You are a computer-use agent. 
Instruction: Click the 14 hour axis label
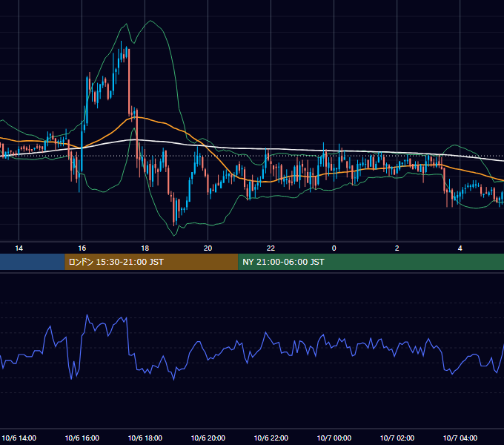tap(19, 248)
